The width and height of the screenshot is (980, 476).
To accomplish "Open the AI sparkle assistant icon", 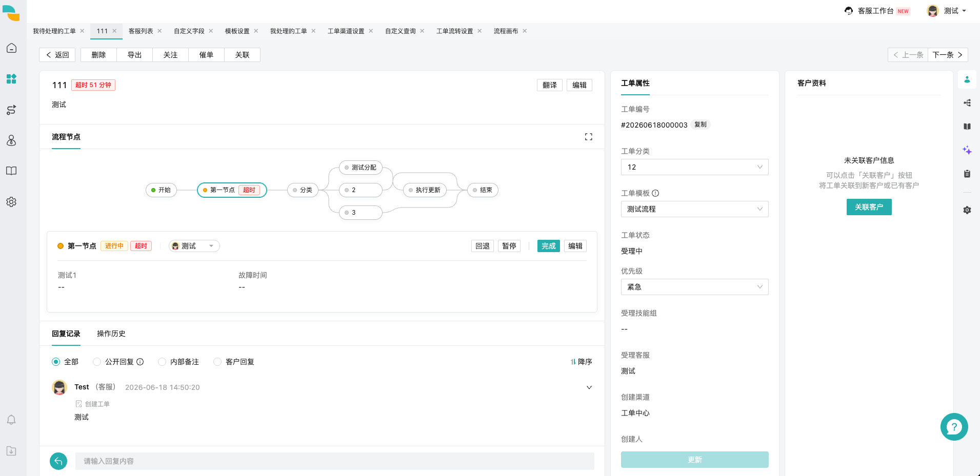I will pos(967,150).
